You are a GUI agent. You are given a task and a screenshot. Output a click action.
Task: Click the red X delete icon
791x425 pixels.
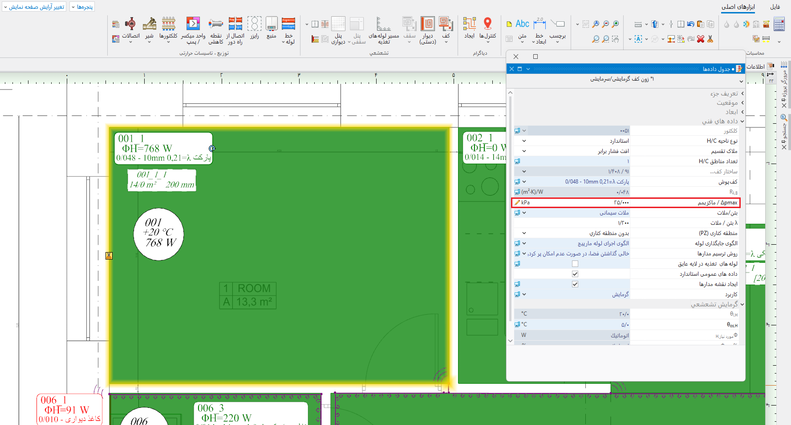pos(700,39)
